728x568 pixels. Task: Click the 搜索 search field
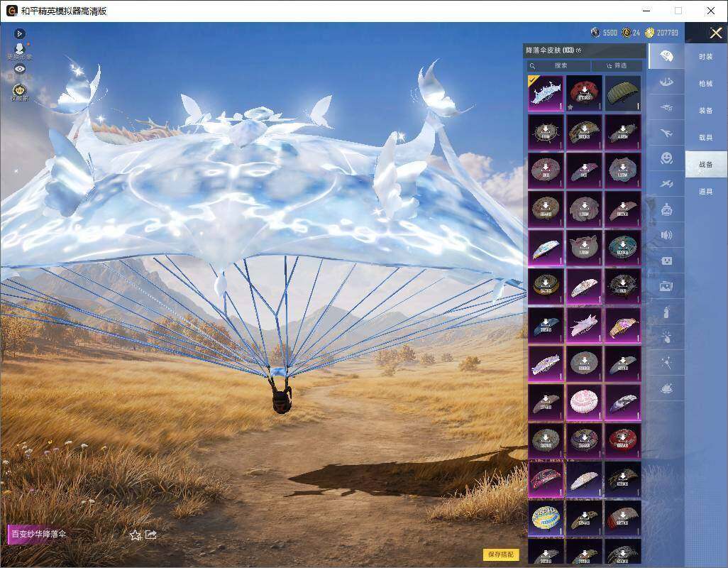click(x=558, y=65)
